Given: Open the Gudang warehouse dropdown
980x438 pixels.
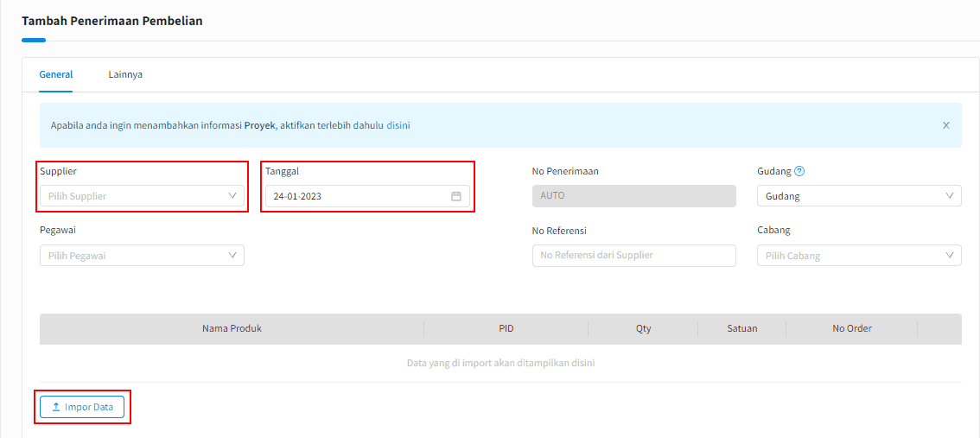Looking at the screenshot, I should [x=858, y=196].
